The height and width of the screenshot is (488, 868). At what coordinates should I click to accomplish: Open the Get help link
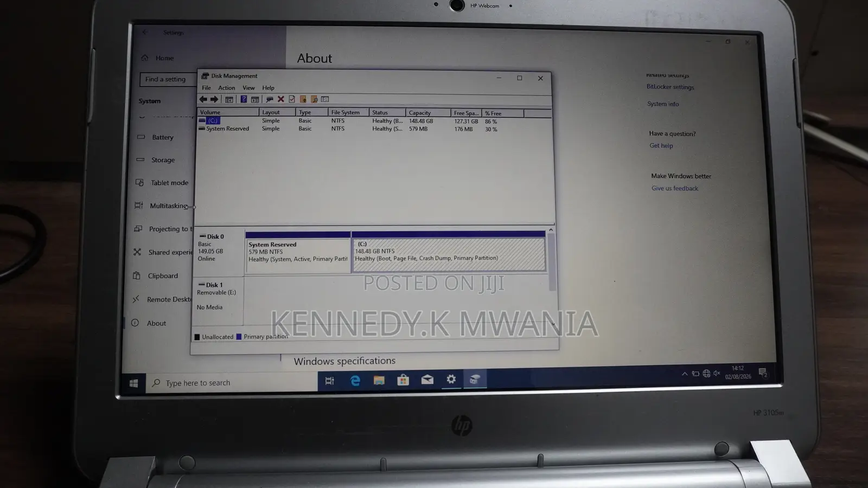click(x=661, y=145)
